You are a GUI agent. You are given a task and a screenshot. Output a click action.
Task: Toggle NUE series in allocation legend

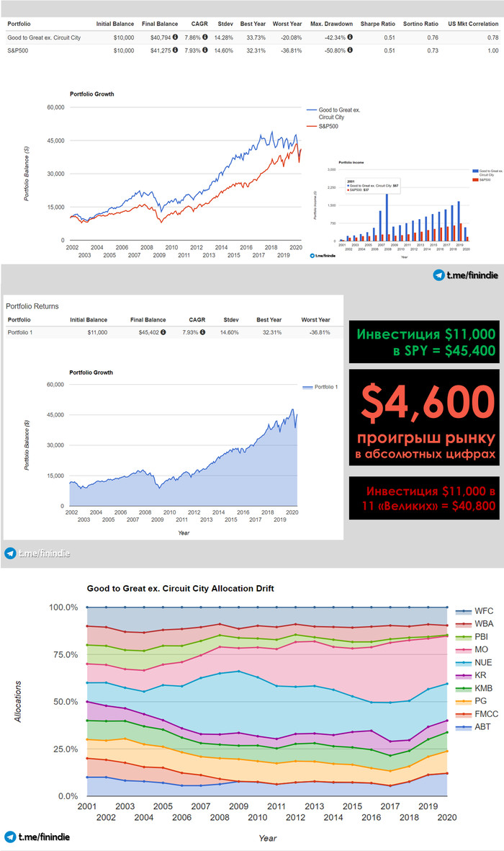click(474, 663)
